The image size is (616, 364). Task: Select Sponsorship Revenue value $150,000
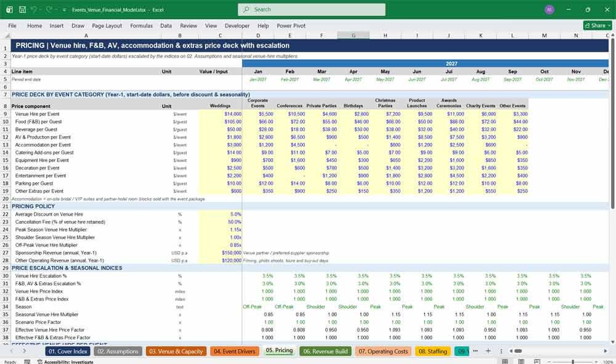(221, 253)
